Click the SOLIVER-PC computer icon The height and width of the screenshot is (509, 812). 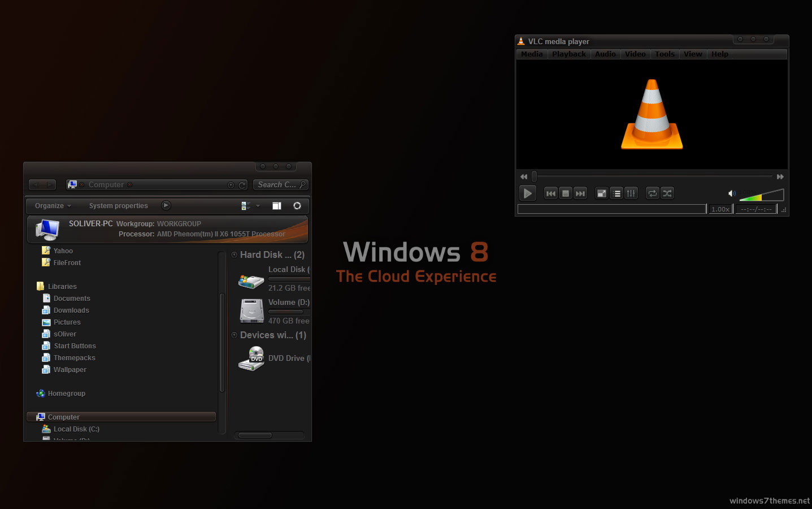coord(47,230)
